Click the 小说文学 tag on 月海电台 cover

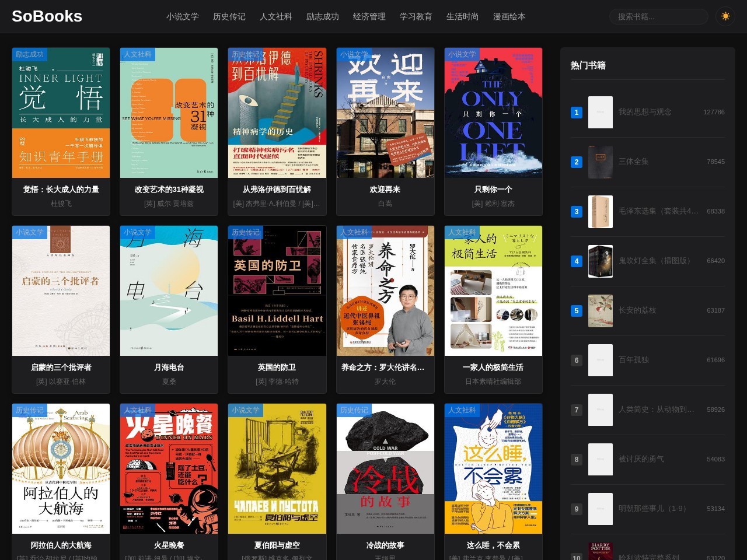click(x=138, y=232)
